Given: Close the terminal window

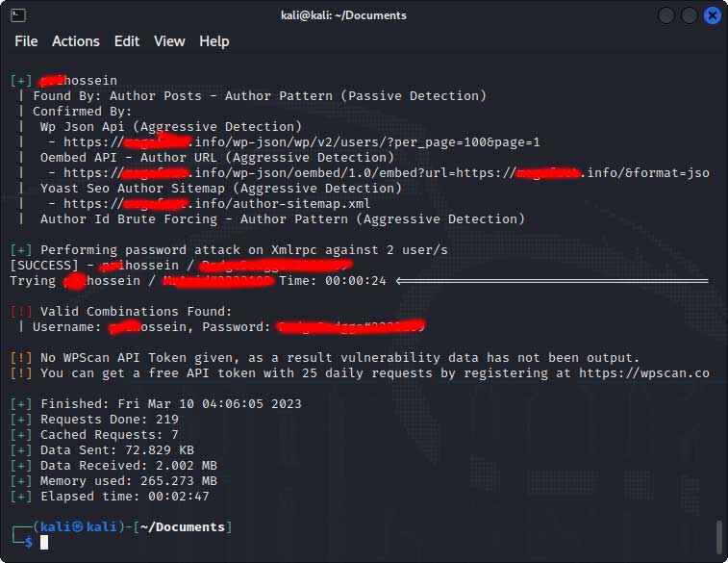Looking at the screenshot, I should [712, 15].
